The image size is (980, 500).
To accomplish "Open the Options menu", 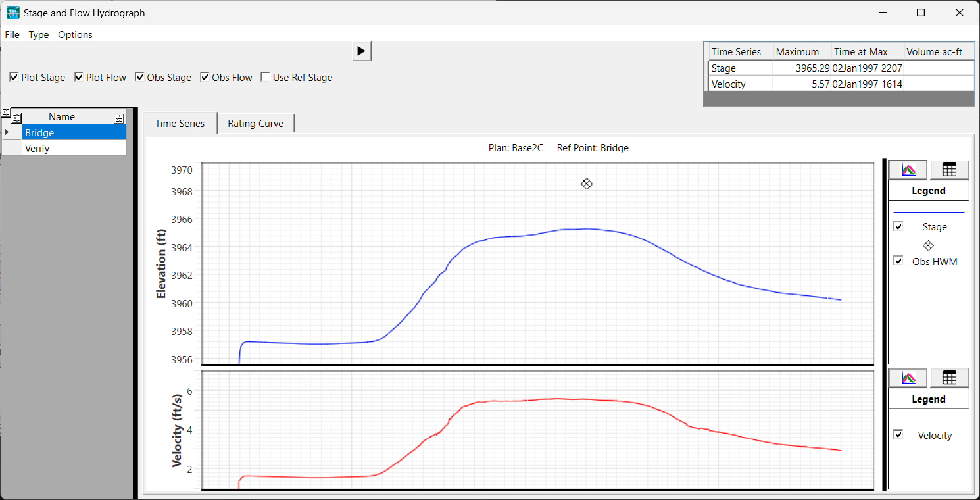I will pyautogui.click(x=75, y=35).
